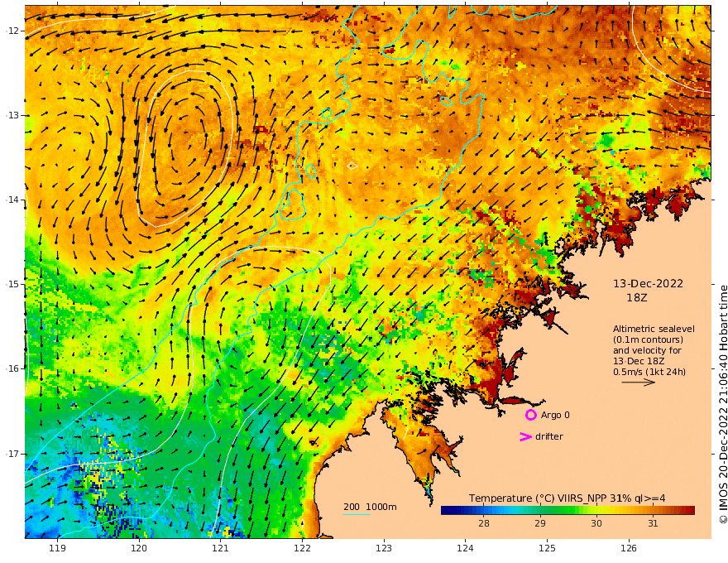Image resolution: width=728 pixels, height=563 pixels.
Task: Click the '18Z' time label
Action: [636, 297]
